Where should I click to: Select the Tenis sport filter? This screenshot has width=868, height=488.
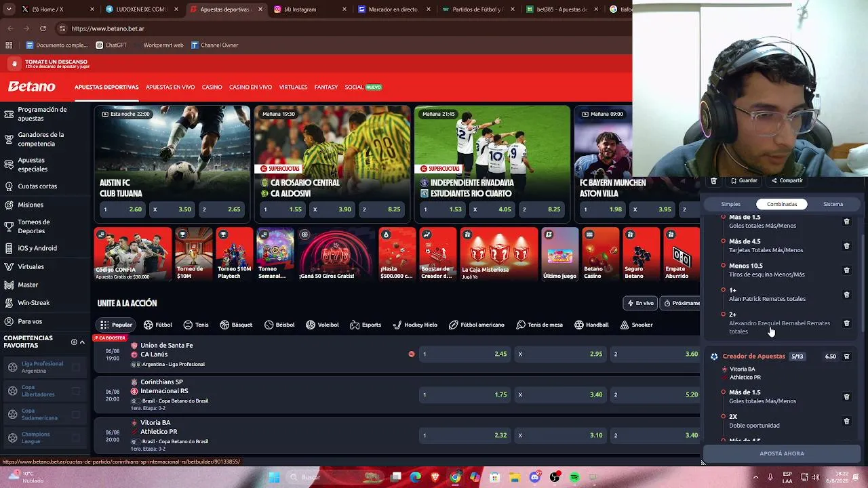(x=196, y=325)
